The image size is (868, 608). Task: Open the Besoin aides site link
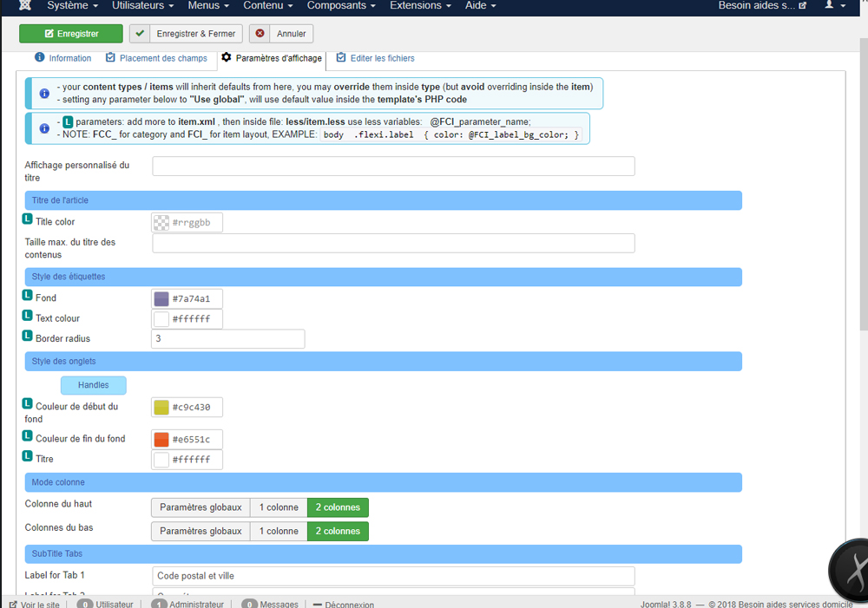762,5
